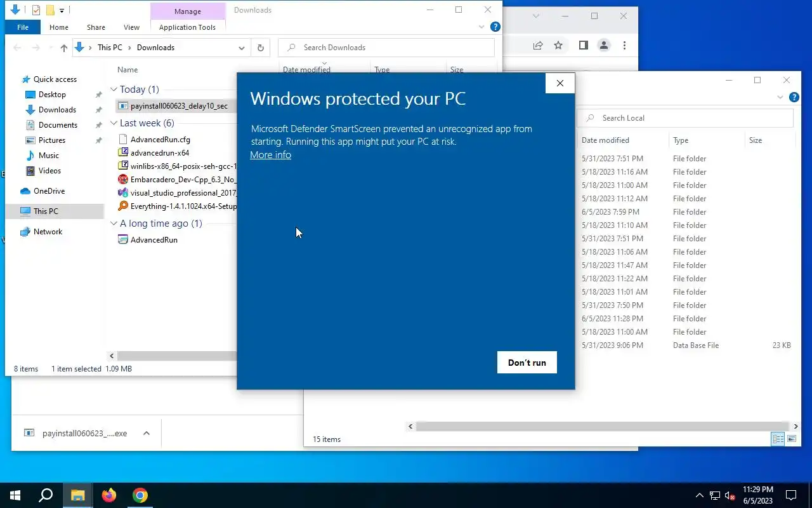
Task: Open the notification center icon
Action: [x=791, y=495]
